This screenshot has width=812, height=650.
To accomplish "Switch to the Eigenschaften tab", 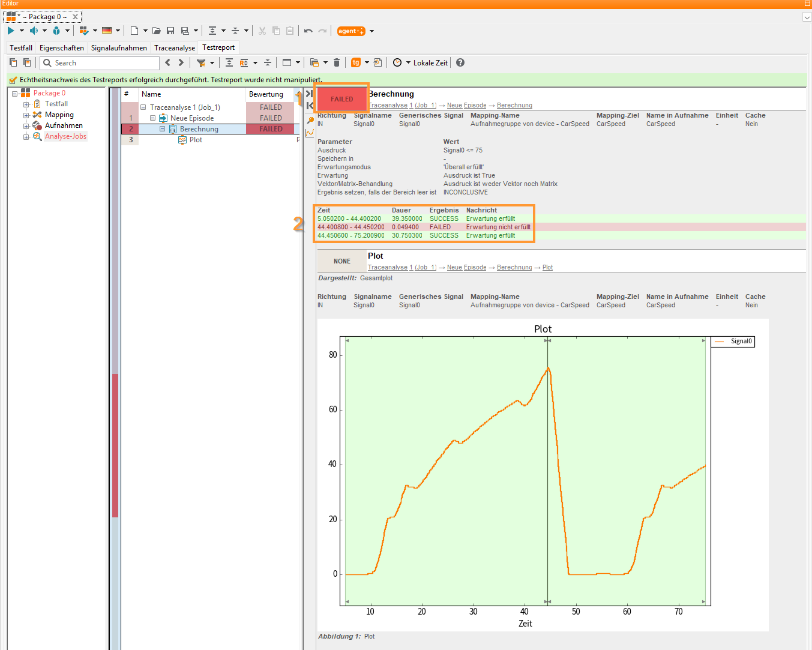I will [x=62, y=47].
